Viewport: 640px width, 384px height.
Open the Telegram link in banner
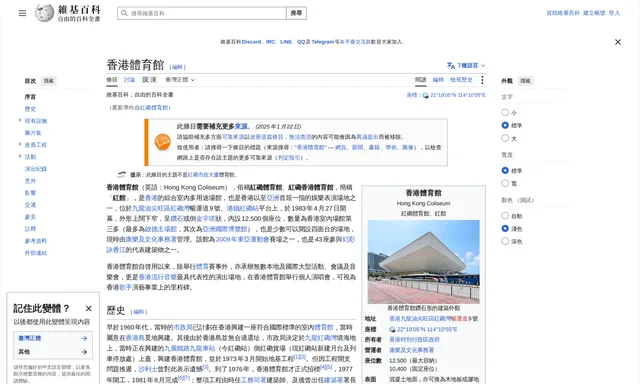point(322,42)
